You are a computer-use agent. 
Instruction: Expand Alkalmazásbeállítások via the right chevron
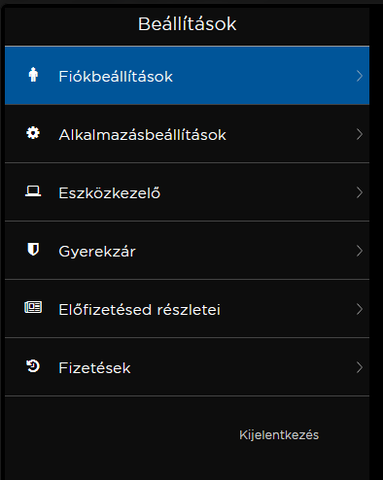[x=359, y=134]
